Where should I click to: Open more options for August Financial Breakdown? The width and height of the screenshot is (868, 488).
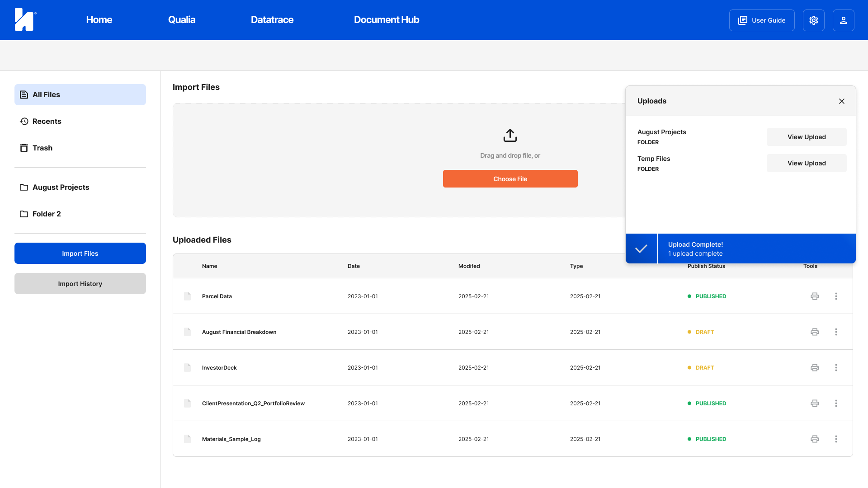[x=836, y=332]
